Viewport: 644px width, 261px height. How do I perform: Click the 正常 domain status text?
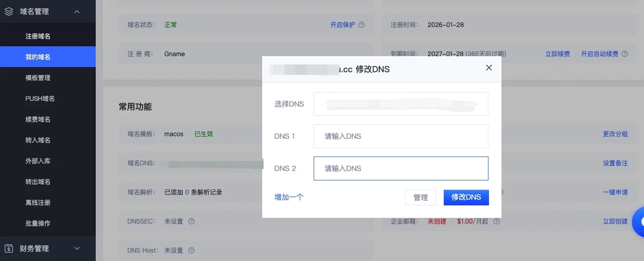(x=171, y=25)
